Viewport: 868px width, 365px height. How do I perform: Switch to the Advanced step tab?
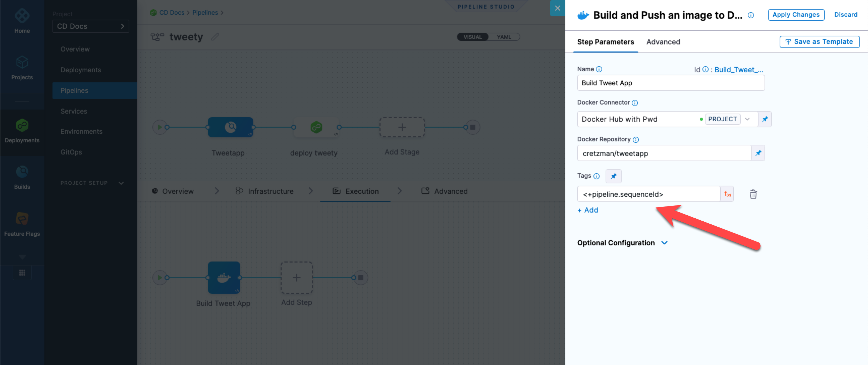(x=663, y=42)
